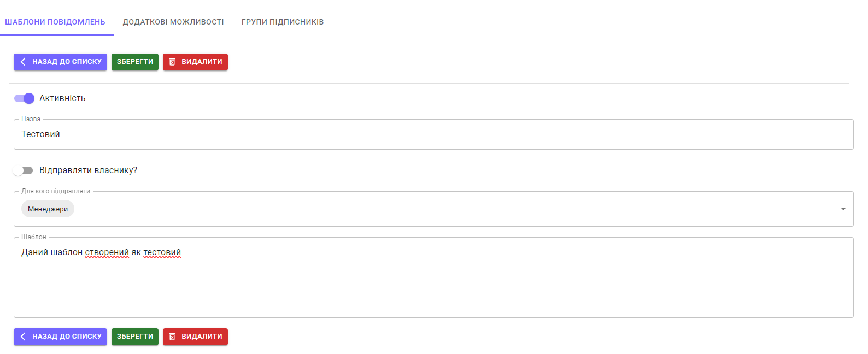Switch to Додаткові можливості tab

[x=173, y=22]
